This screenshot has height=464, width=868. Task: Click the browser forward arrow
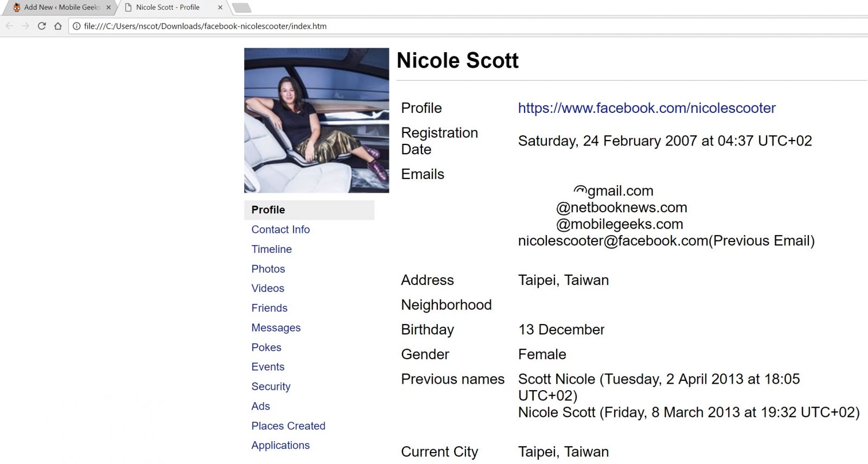pos(25,26)
